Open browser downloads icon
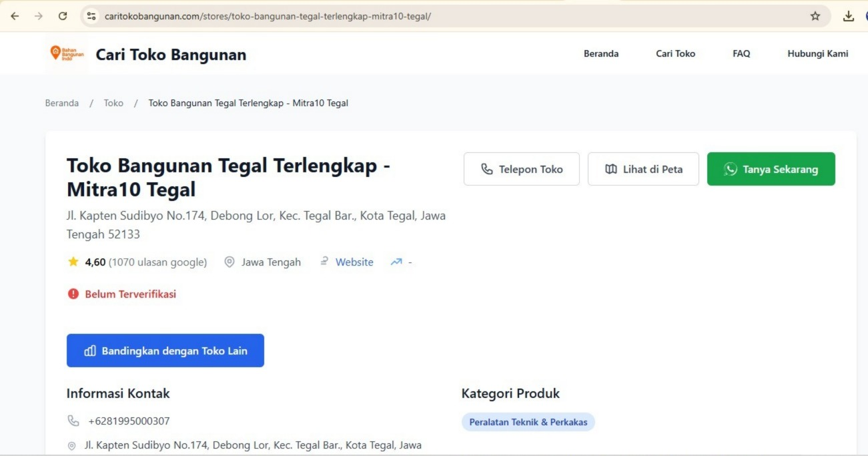Screen dimensions: 868x456 [849, 16]
